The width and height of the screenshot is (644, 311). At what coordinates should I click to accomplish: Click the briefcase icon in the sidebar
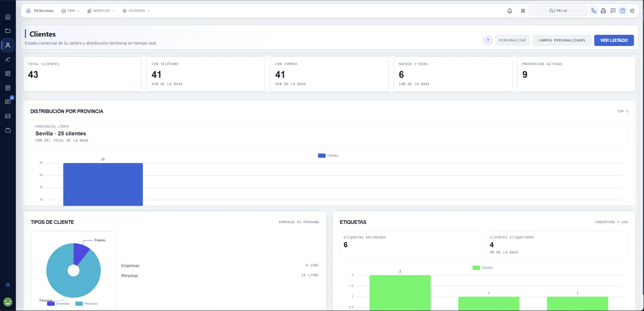point(8,130)
